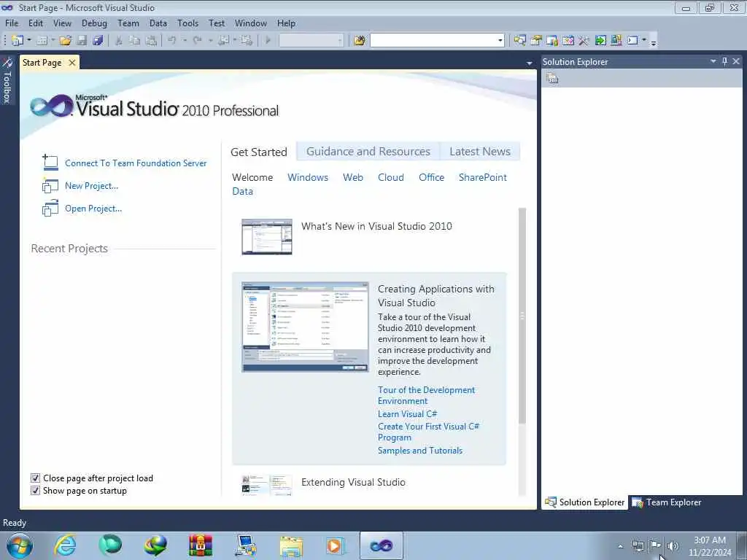This screenshot has height=560, width=747.
Task: Click the Save All toolbar icon
Action: click(x=98, y=41)
